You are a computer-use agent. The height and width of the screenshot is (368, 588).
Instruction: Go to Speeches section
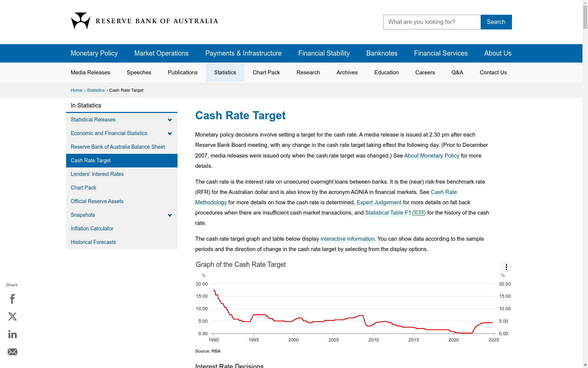tap(139, 72)
